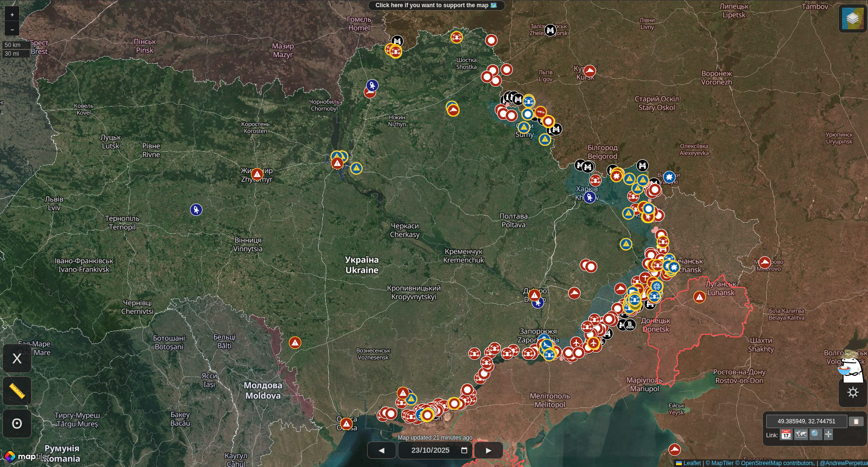Image resolution: width=868 pixels, height=467 pixels.
Task: Click the blue star marker east of Belgorod
Action: click(x=669, y=177)
